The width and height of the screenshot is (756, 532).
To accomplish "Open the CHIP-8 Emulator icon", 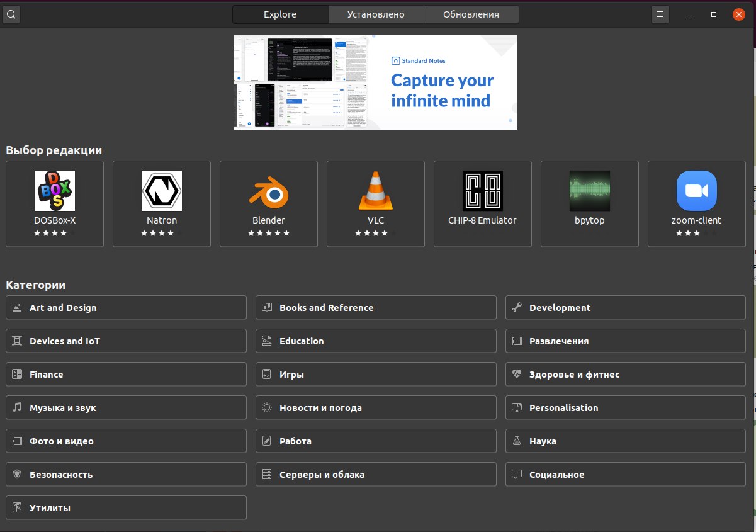I will point(483,191).
